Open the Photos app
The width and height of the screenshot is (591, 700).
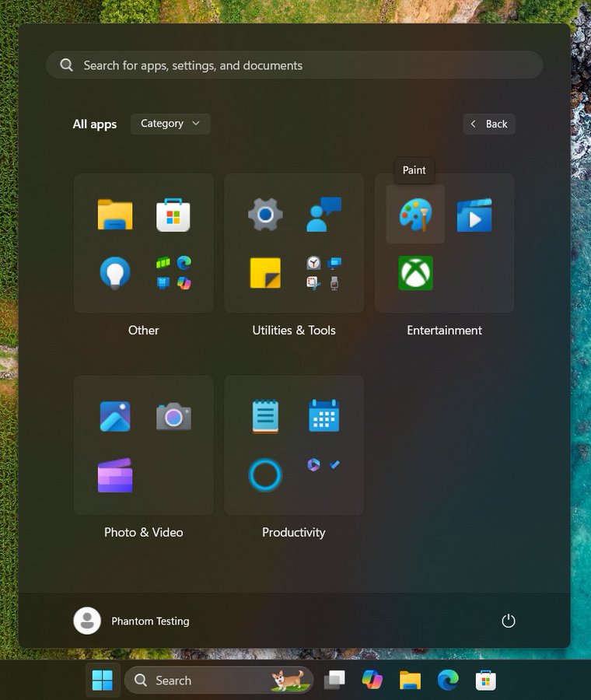tap(115, 417)
